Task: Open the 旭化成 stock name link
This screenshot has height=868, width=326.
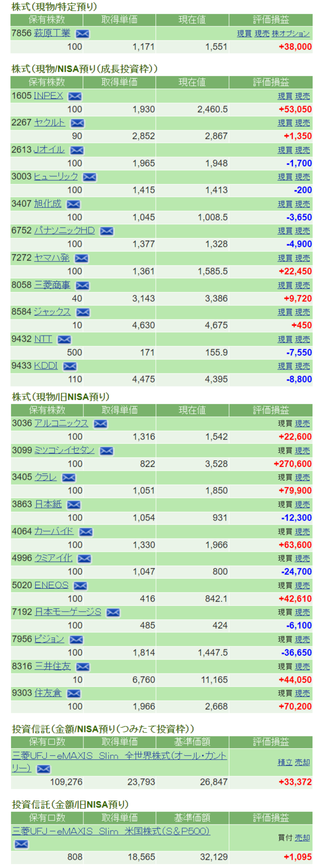Action: pyautogui.click(x=48, y=204)
